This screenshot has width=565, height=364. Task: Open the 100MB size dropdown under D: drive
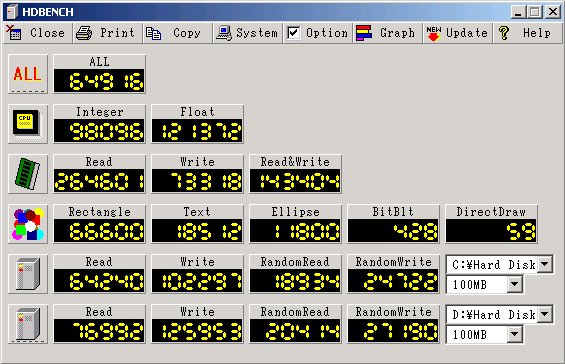point(515,334)
